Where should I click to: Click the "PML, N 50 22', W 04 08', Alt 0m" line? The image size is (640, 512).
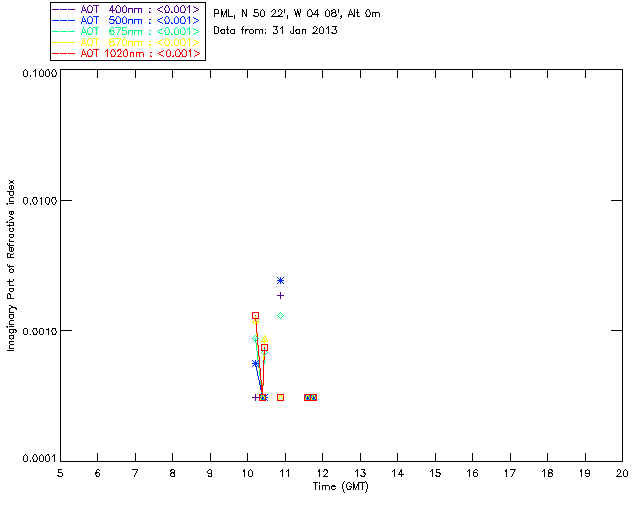pos(297,14)
